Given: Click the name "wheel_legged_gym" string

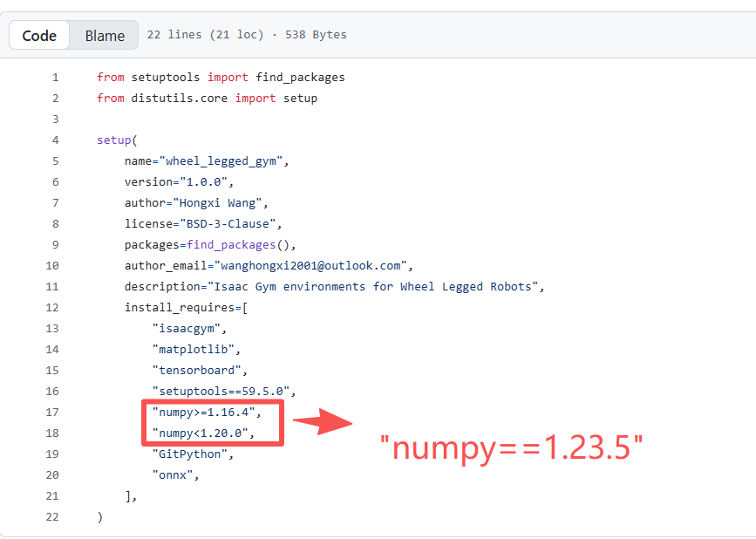Looking at the screenshot, I should tap(221, 161).
